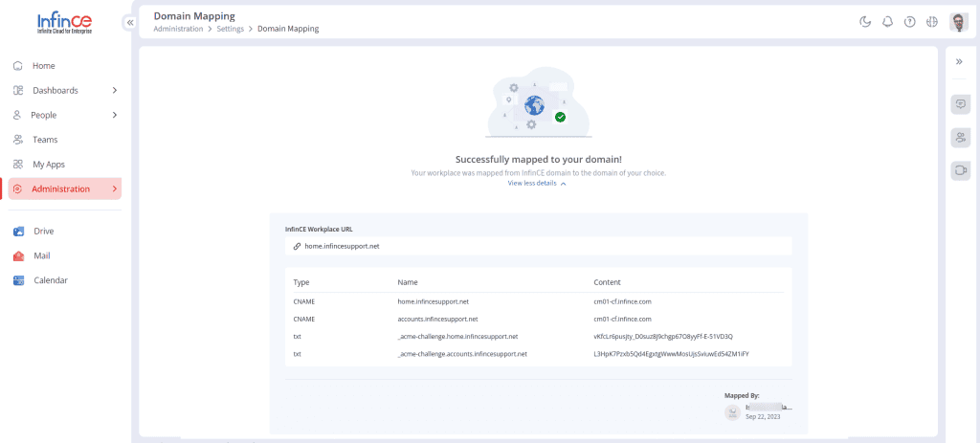Click home.infincesupport.net workplace URL field

[x=538, y=246]
